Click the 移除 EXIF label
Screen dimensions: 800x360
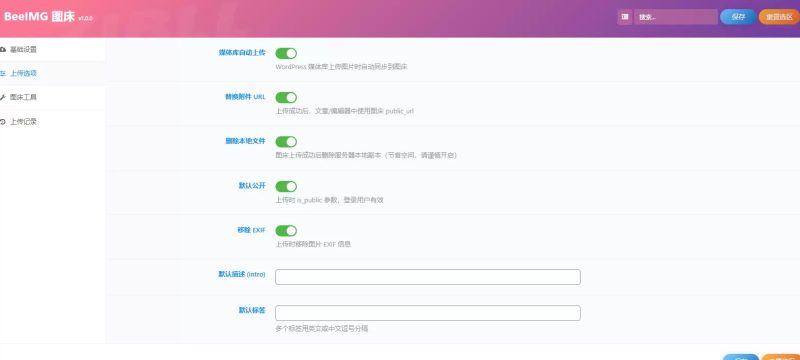pyautogui.click(x=251, y=230)
